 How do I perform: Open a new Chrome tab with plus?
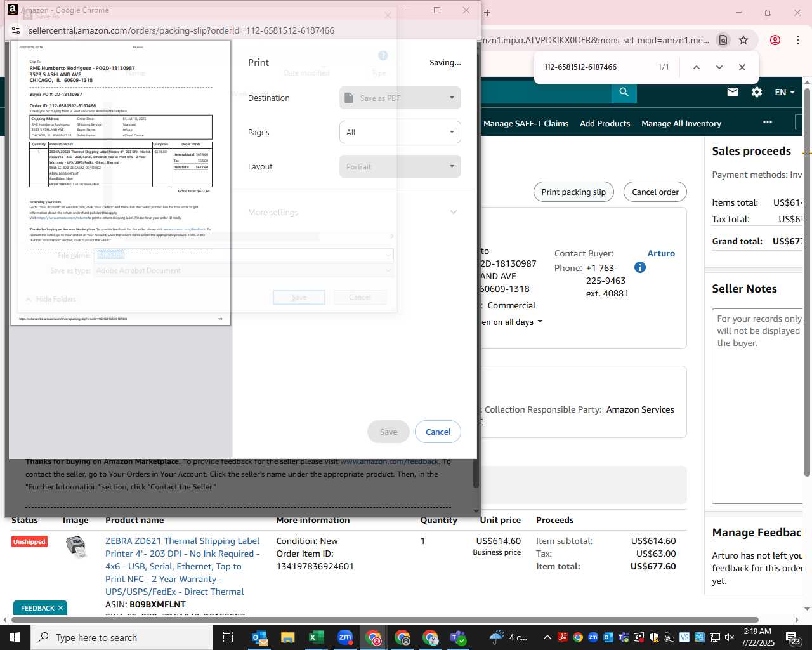coord(487,12)
